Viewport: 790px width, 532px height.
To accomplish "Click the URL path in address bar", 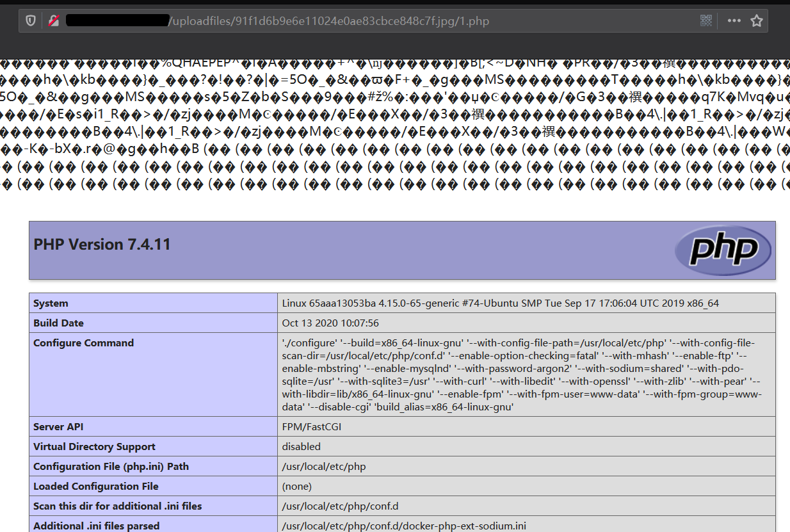I will (329, 21).
